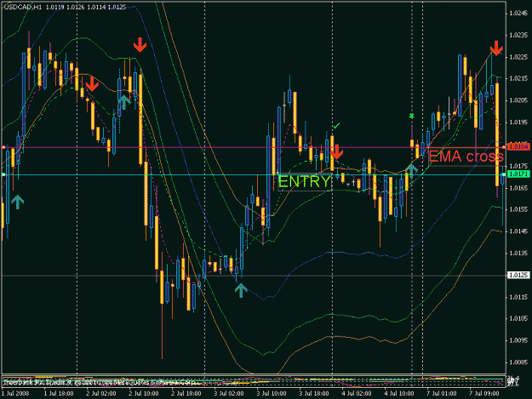Click the 1.0095 price scale label

pos(518,340)
